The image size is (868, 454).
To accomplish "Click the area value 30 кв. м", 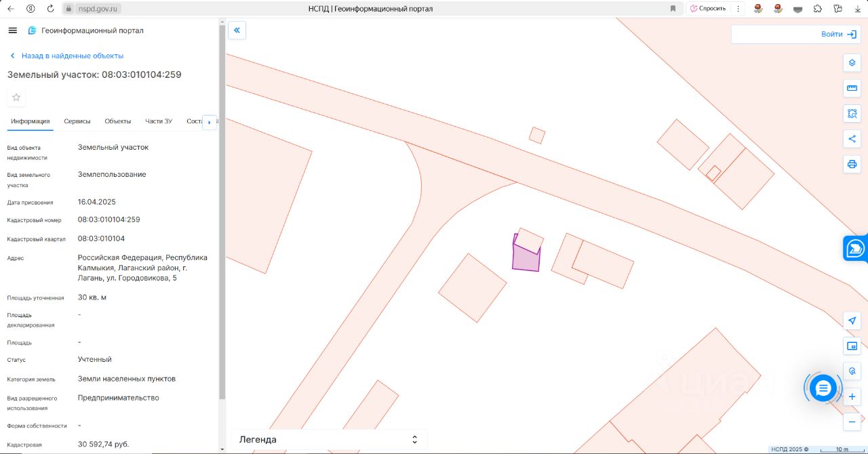I will [92, 297].
